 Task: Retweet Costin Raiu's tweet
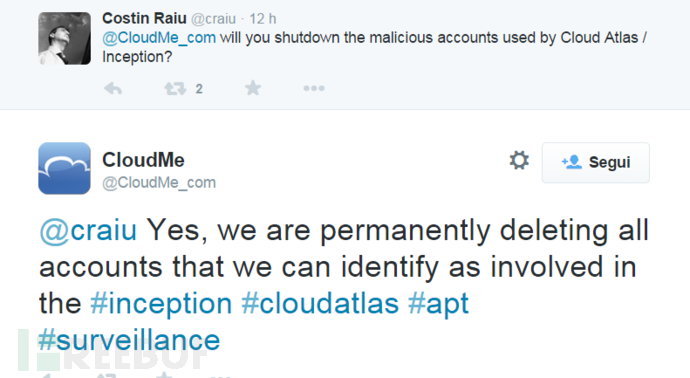[x=175, y=89]
